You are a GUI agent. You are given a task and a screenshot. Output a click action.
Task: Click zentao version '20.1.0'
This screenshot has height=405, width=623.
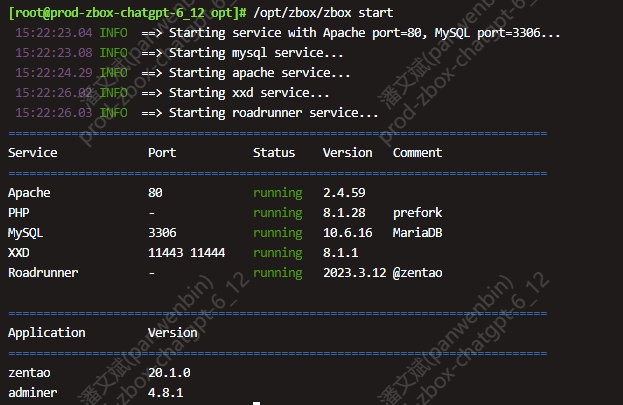point(169,373)
